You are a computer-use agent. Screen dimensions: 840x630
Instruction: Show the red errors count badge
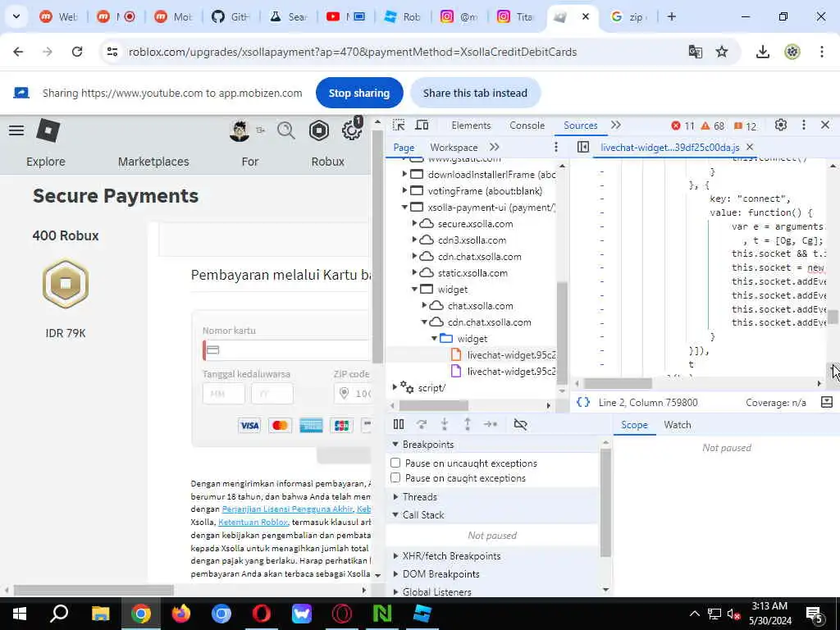click(x=682, y=126)
